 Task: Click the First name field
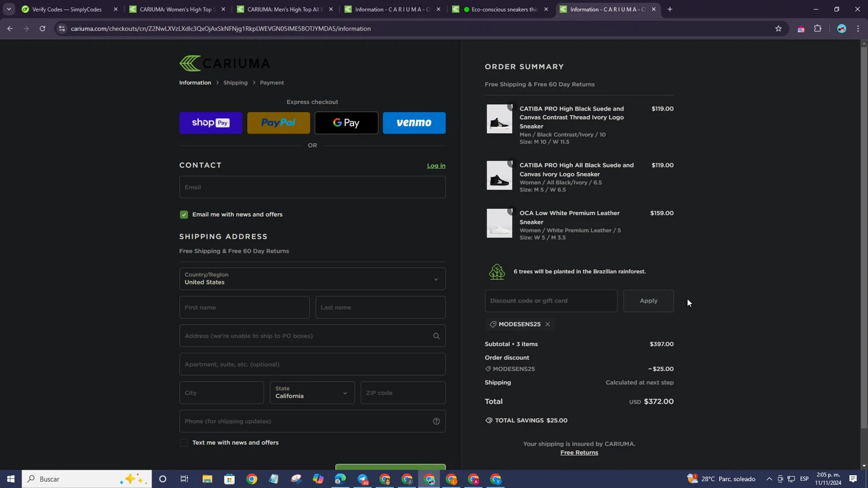tap(244, 308)
